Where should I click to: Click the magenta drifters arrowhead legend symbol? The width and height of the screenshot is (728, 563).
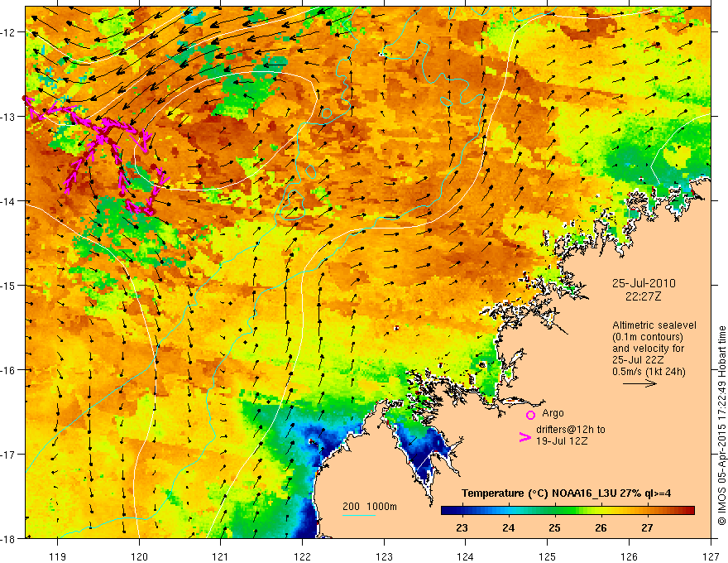(x=525, y=437)
